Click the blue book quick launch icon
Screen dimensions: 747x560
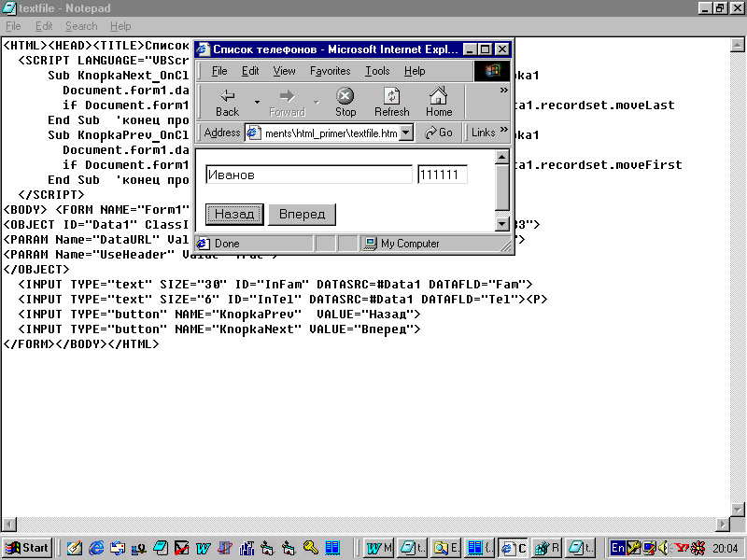(x=332, y=548)
